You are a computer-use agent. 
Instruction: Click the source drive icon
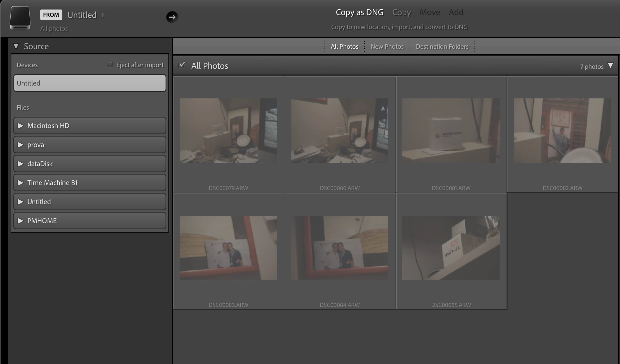coord(20,18)
